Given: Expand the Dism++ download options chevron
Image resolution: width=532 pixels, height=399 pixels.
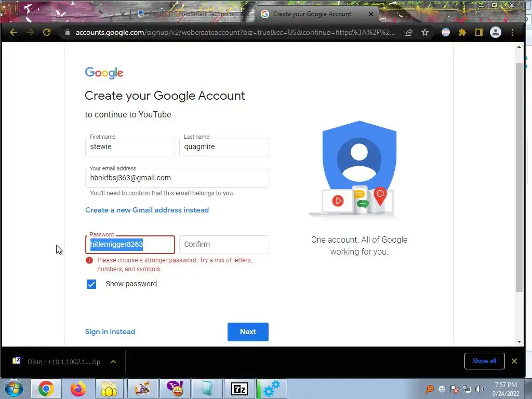Looking at the screenshot, I should coord(113,362).
